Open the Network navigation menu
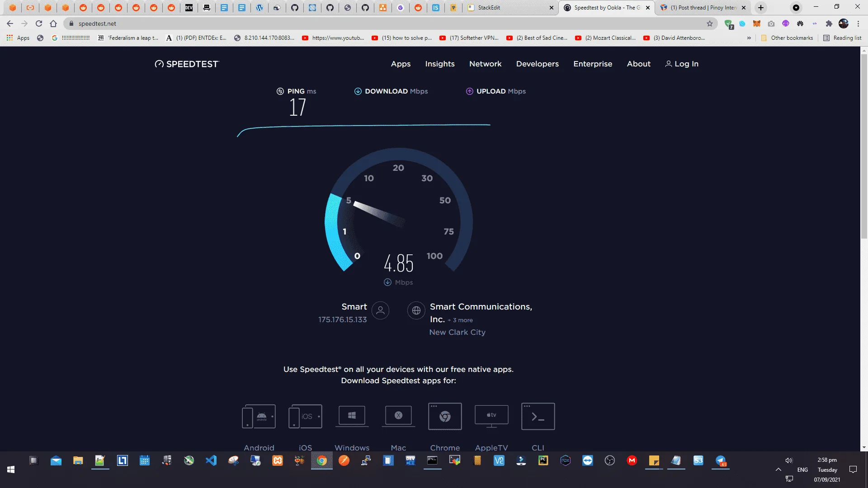This screenshot has width=868, height=488. click(x=485, y=64)
